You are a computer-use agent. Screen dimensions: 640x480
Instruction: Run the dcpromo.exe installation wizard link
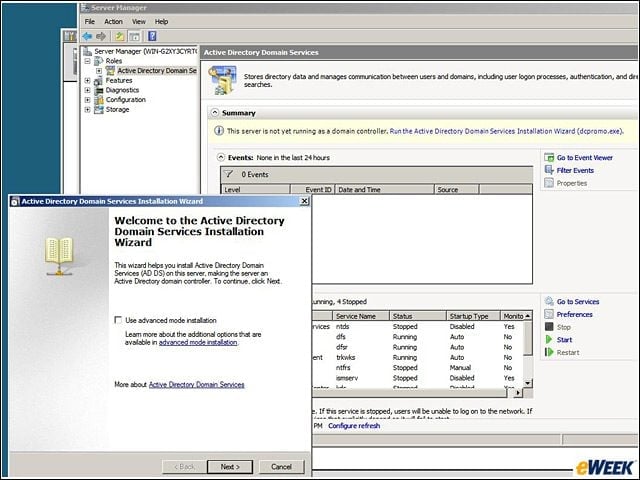click(506, 131)
